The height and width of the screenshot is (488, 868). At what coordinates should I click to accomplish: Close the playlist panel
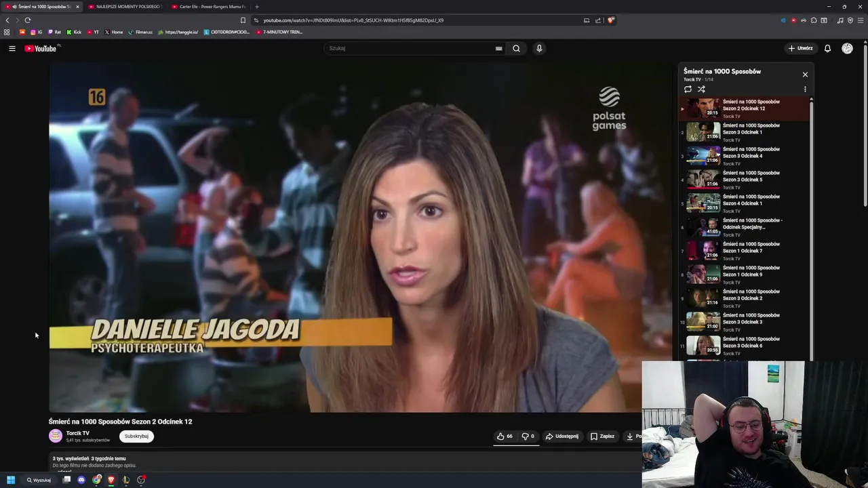pyautogui.click(x=805, y=75)
